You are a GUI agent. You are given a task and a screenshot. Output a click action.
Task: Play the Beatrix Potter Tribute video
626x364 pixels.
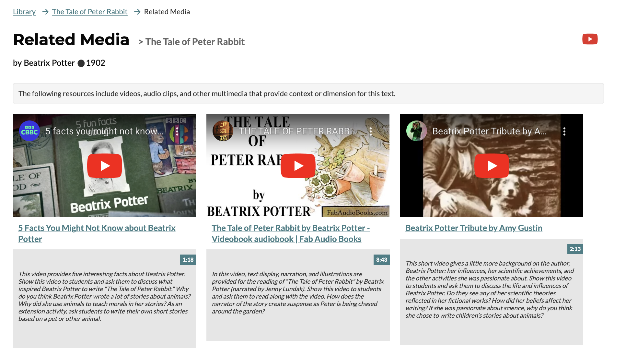coord(492,166)
